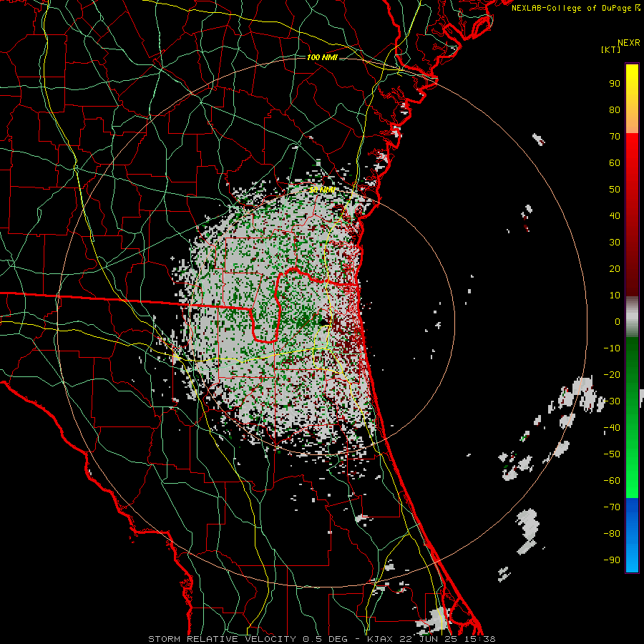Click the positive 70 scale label
The image size is (644, 644).
point(615,137)
